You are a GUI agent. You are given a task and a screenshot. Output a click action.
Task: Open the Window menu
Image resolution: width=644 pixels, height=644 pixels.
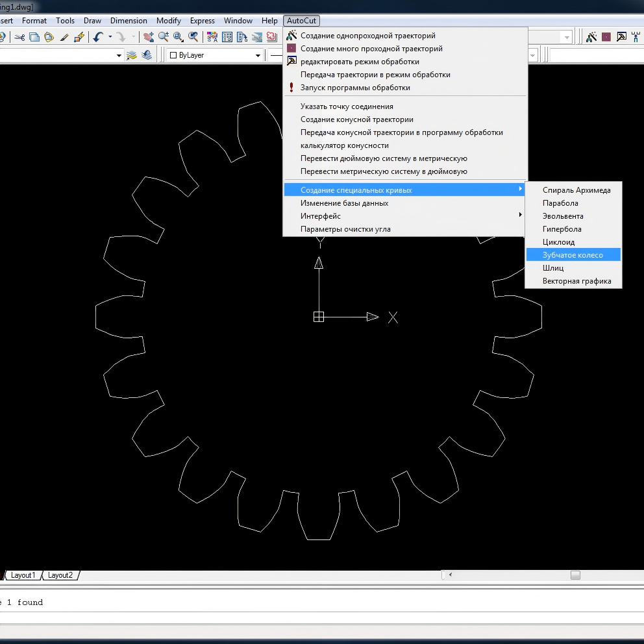pyautogui.click(x=238, y=21)
